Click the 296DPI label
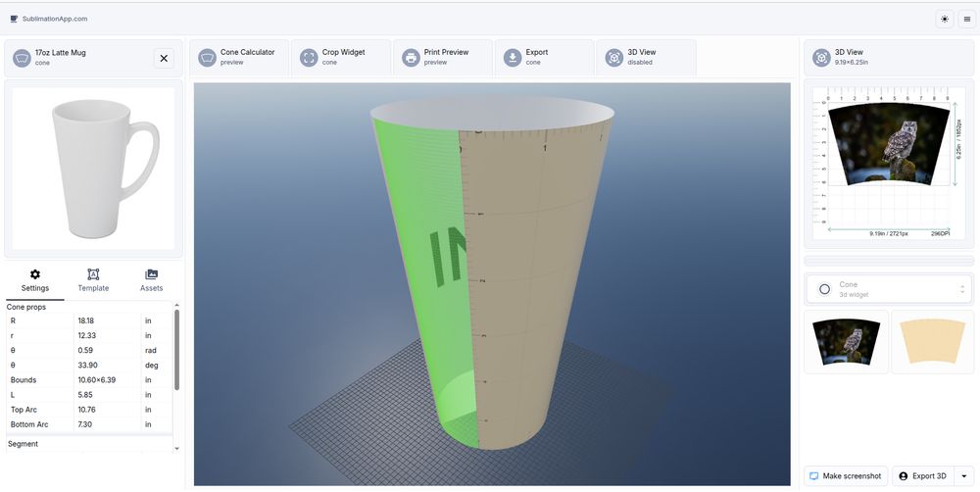This screenshot has height=492, width=980. tap(940, 233)
